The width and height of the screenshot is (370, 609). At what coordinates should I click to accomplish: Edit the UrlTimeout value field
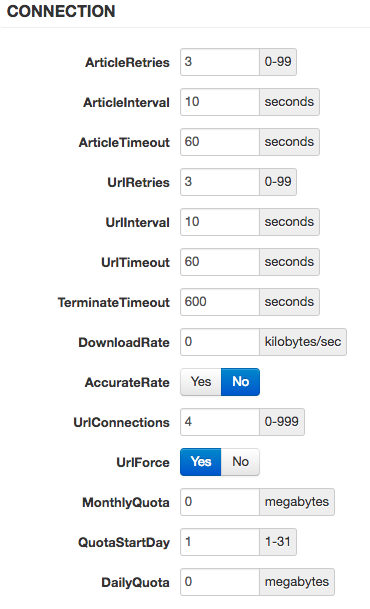[220, 262]
